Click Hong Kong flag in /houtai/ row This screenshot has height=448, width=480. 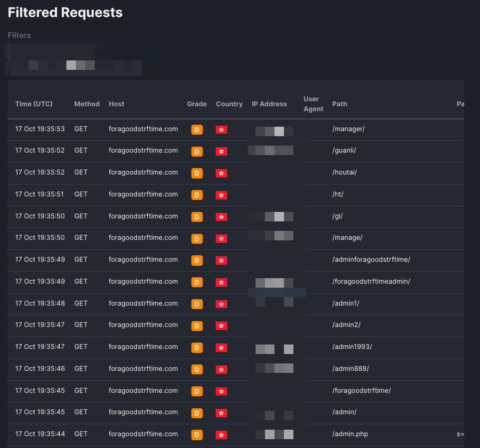(x=221, y=173)
